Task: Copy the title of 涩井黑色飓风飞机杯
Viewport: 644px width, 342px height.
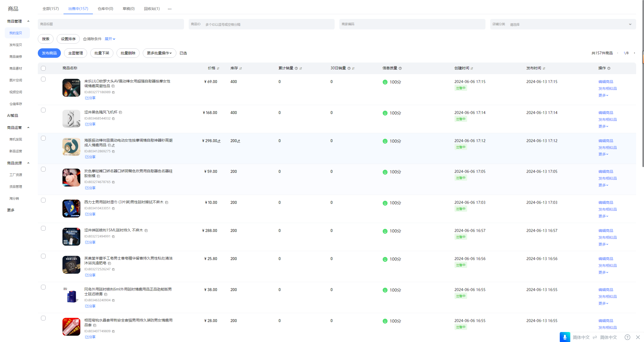Action: 120,112
